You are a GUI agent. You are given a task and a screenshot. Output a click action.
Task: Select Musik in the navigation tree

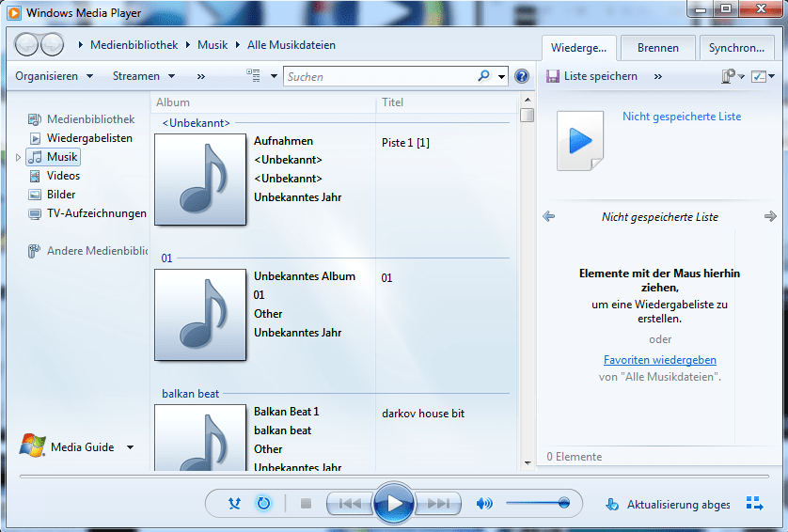pyautogui.click(x=54, y=157)
